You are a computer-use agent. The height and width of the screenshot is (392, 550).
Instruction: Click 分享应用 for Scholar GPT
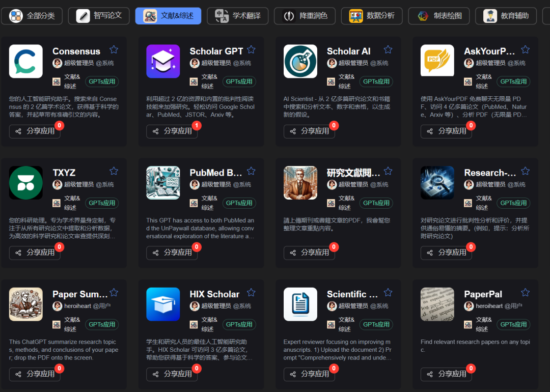pyautogui.click(x=172, y=131)
